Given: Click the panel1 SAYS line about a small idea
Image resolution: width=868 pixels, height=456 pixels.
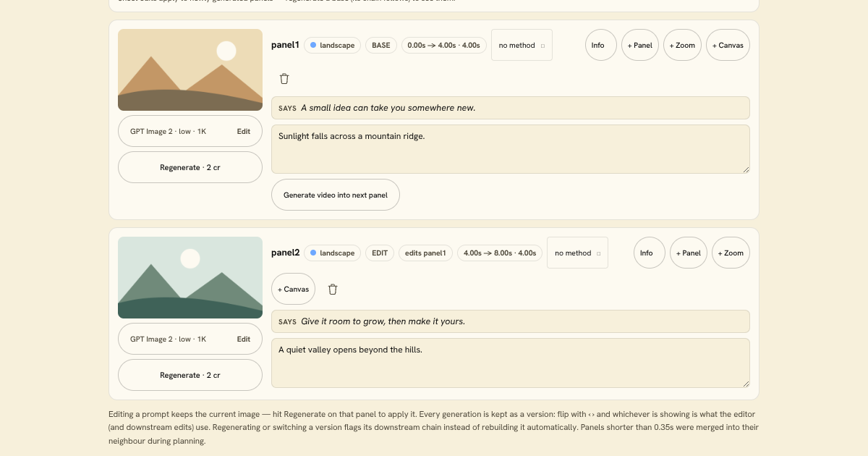Looking at the screenshot, I should [x=511, y=108].
